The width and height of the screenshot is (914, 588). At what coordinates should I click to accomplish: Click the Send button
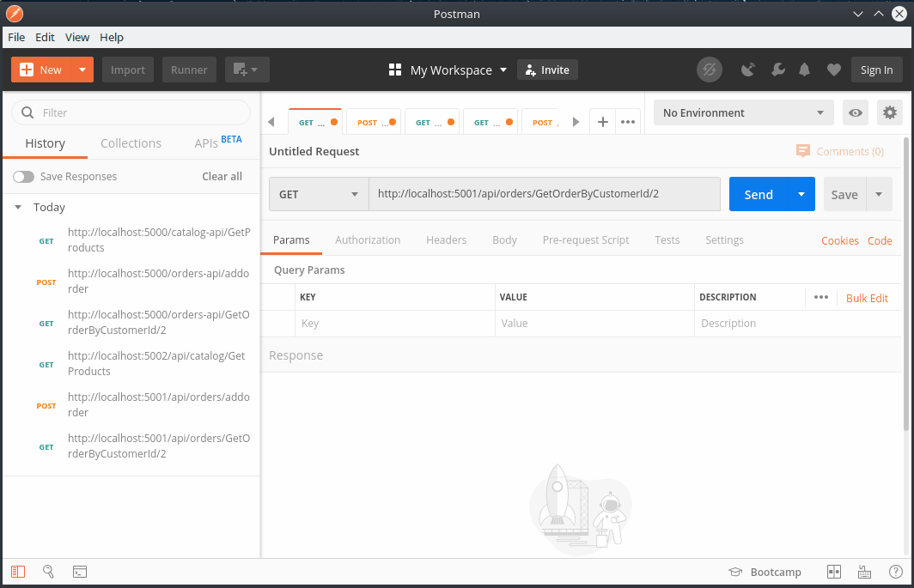[759, 194]
